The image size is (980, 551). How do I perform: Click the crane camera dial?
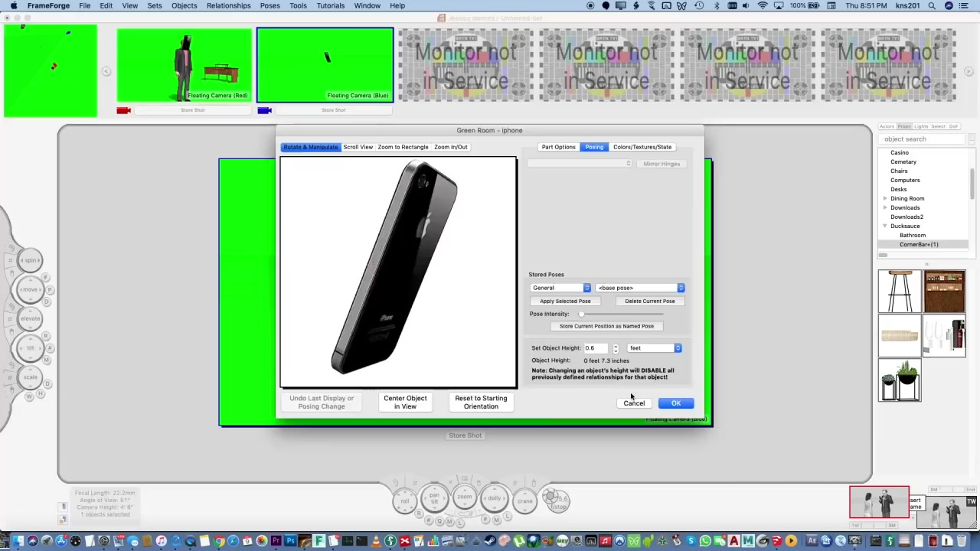(x=524, y=501)
